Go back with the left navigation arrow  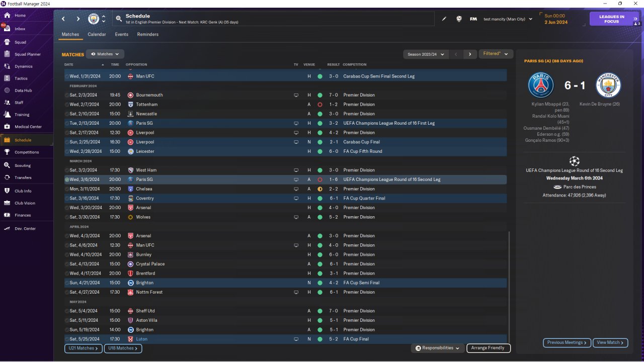pyautogui.click(x=63, y=19)
